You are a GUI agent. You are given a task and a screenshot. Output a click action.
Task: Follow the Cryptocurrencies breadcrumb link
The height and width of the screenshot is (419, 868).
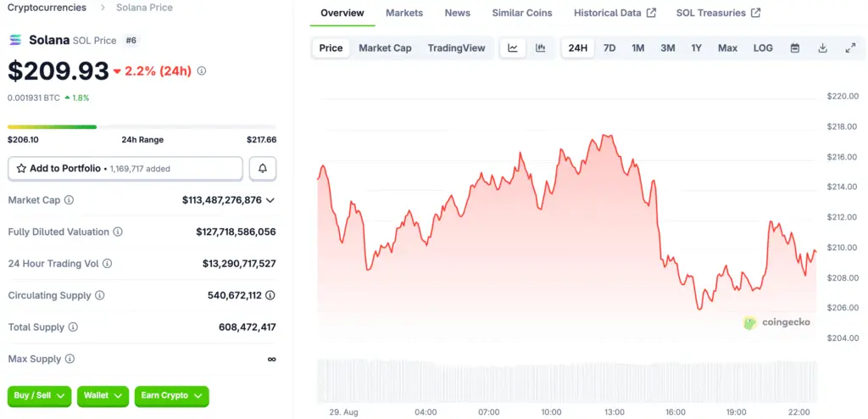click(x=47, y=8)
